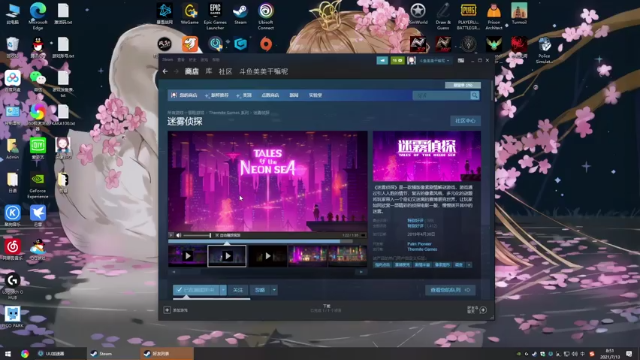
Task: Open Microsoft Edge desktop shortcut
Action: tap(38, 16)
